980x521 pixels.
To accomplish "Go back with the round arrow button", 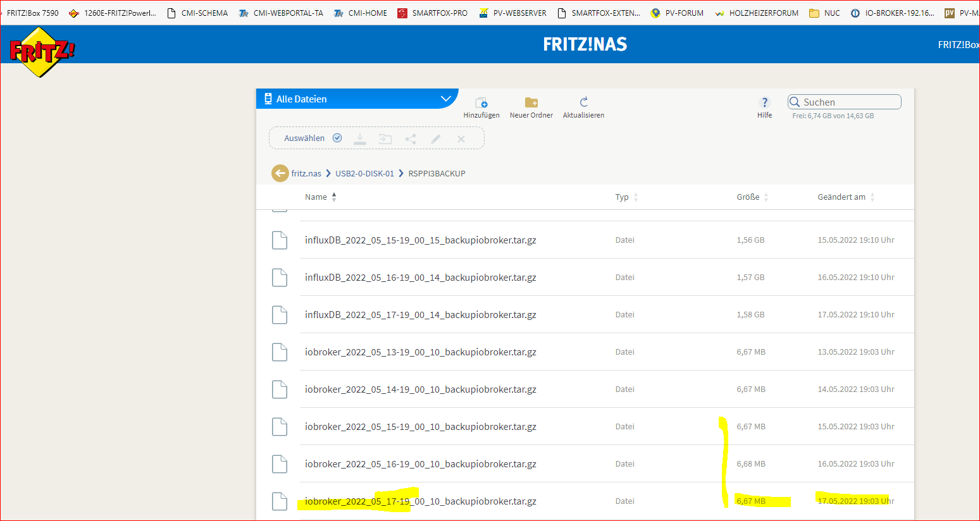I will click(x=280, y=173).
